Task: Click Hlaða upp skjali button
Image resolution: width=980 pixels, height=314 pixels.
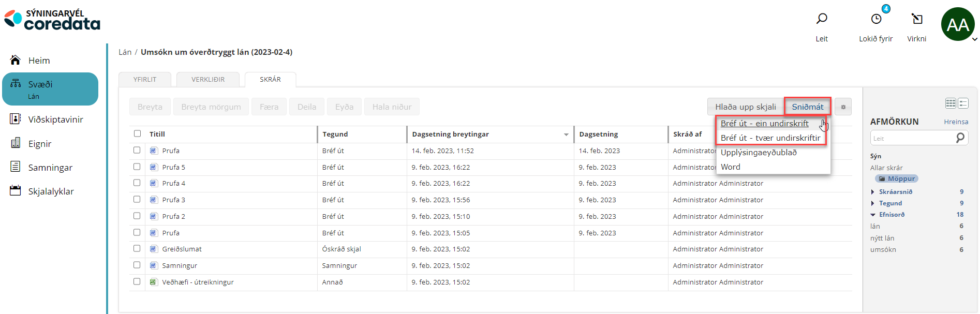Action: (745, 107)
